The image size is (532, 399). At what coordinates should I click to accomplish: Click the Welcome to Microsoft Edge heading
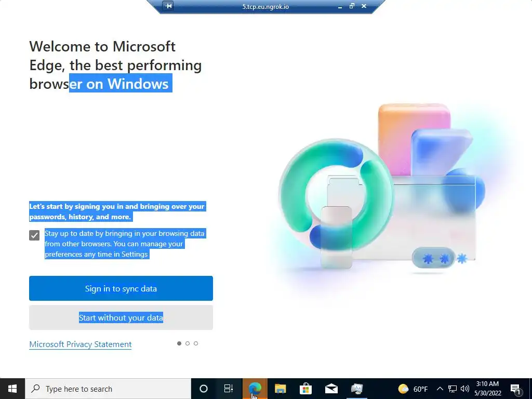[x=115, y=65]
